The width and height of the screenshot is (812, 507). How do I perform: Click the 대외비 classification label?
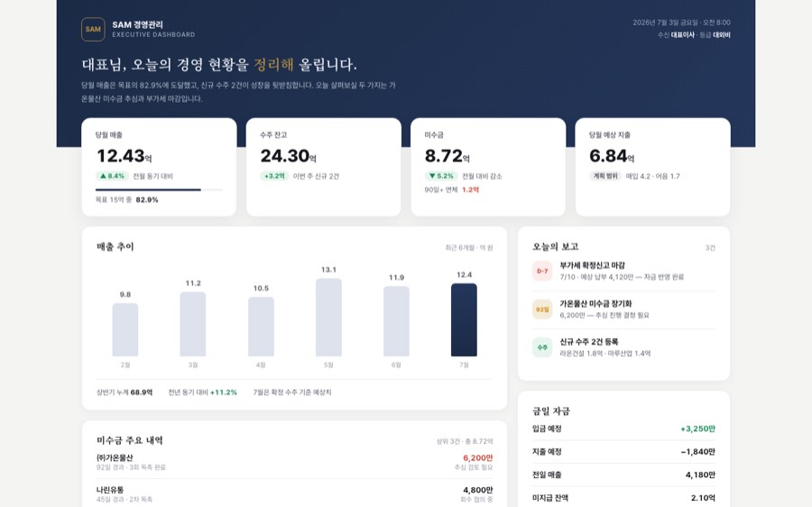(x=722, y=35)
